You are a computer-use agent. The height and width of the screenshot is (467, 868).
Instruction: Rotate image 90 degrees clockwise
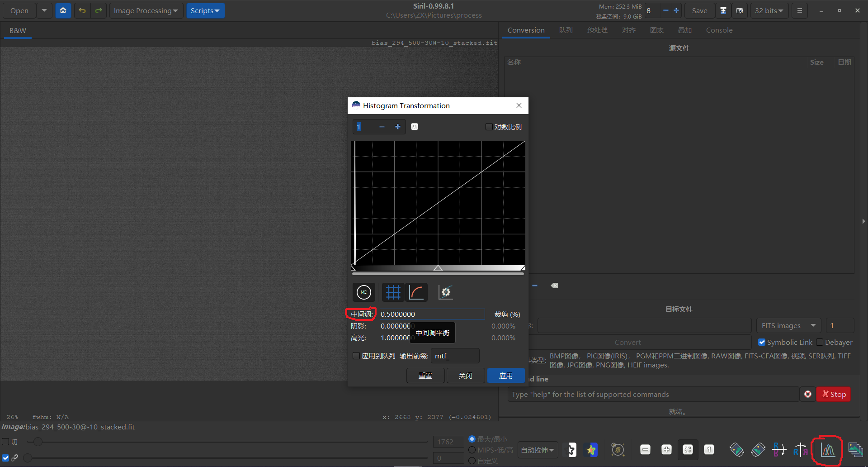point(758,450)
